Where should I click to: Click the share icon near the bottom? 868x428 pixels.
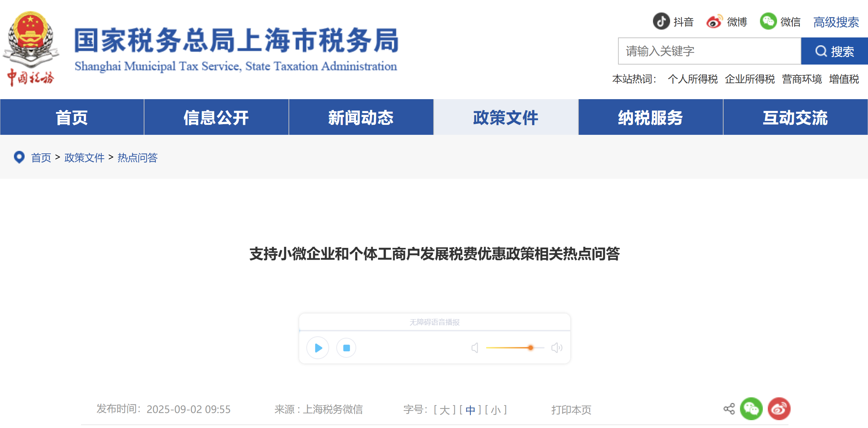(x=730, y=408)
